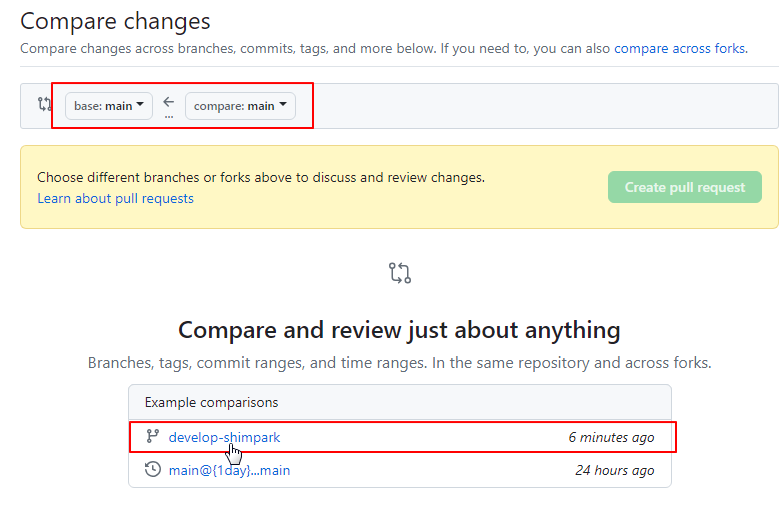Open Learn about pull requests link
This screenshot has width=784, height=515.
[x=116, y=198]
